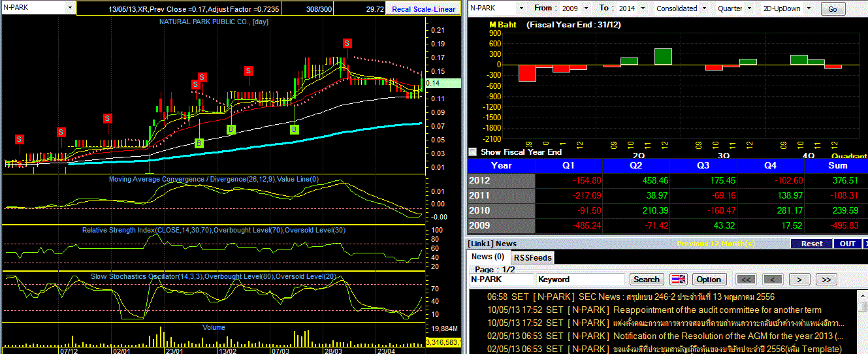Click the news symbol field containing N-PARK
The image size is (868, 354).
pyautogui.click(x=500, y=279)
